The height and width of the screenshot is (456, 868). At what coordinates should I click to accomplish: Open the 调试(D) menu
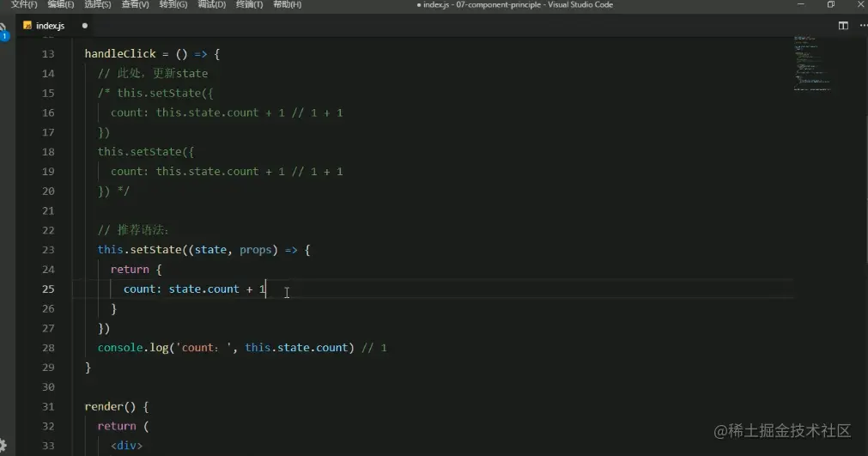point(211,4)
